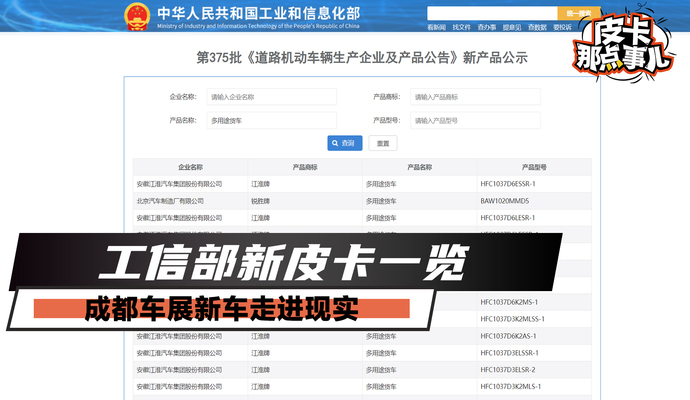Click the 产品商标 column header

[x=305, y=167]
